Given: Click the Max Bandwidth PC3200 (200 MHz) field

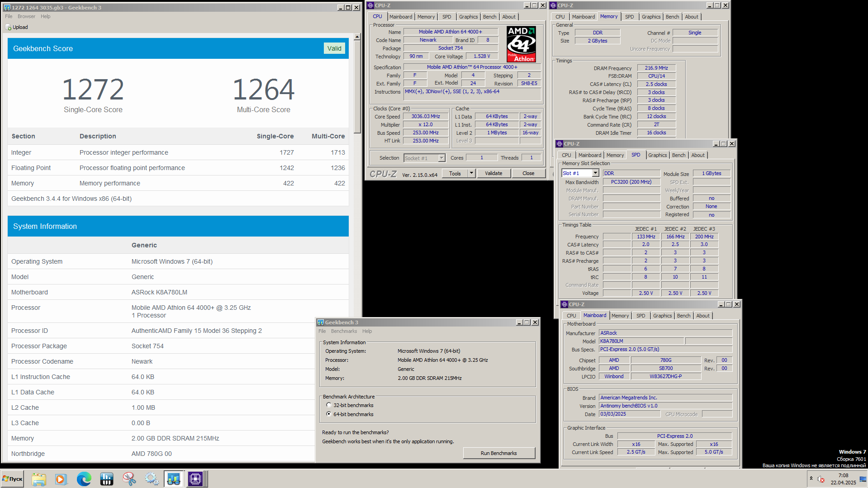Looking at the screenshot, I should pos(631,182).
